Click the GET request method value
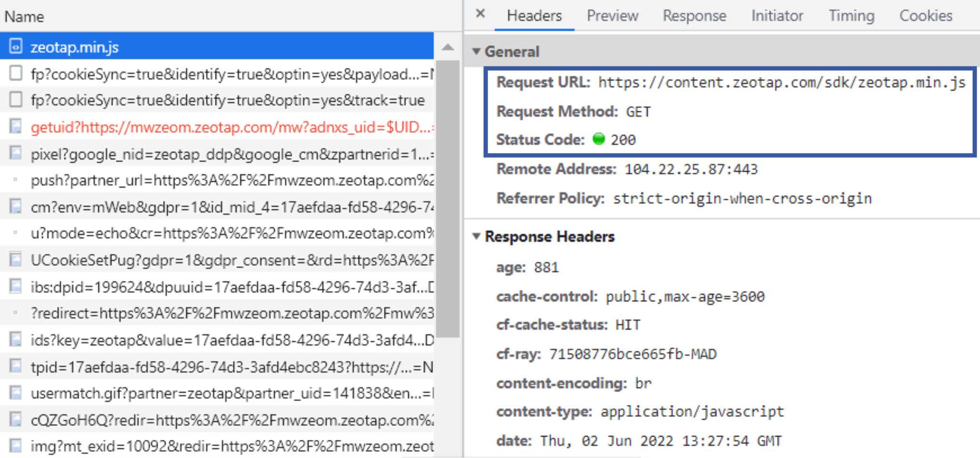The height and width of the screenshot is (458, 980). 638,111
